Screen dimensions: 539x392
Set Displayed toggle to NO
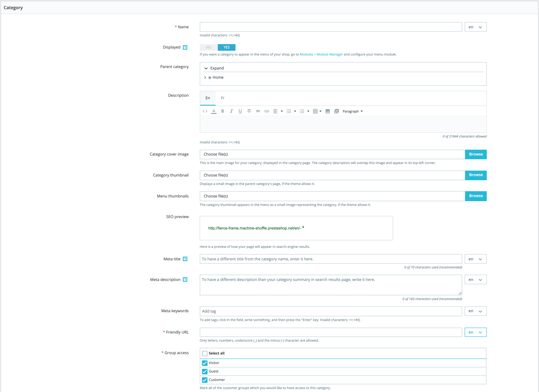click(208, 47)
